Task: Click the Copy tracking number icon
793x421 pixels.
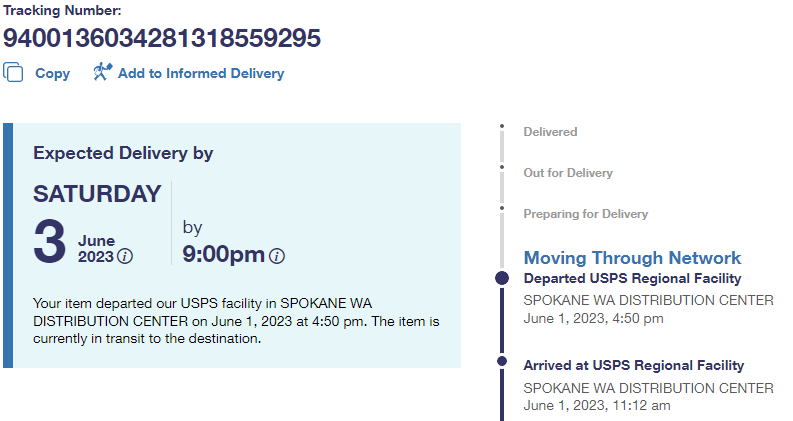Action: (x=13, y=72)
